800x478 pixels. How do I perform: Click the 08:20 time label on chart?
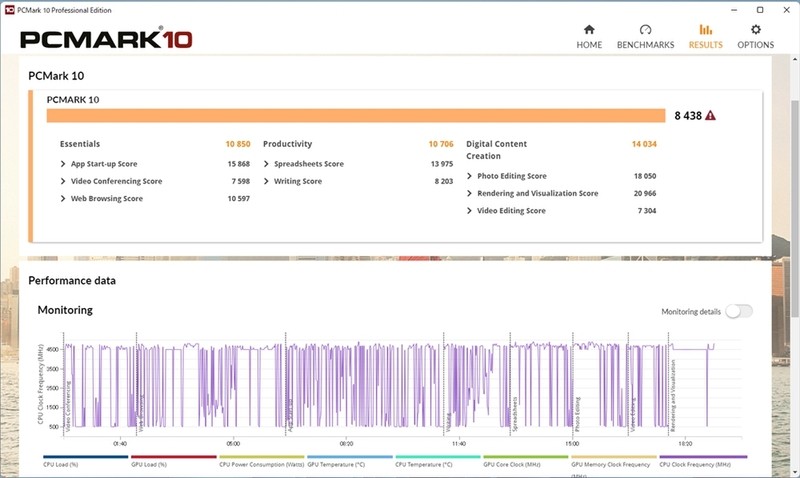[346, 443]
